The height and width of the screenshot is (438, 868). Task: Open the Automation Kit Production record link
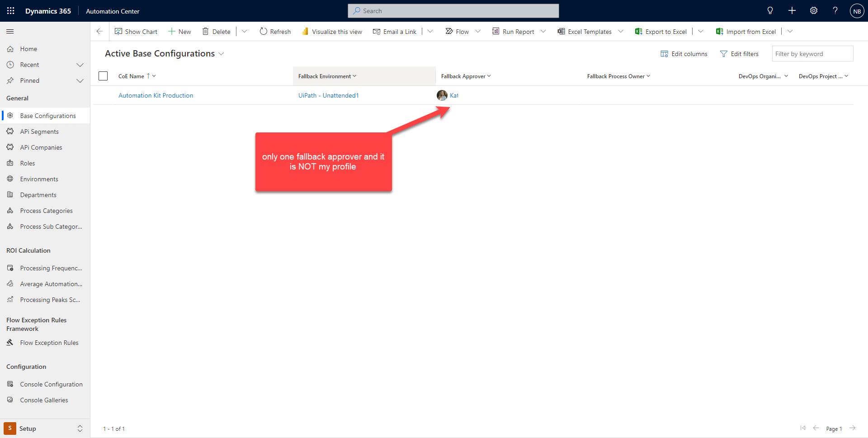[156, 95]
